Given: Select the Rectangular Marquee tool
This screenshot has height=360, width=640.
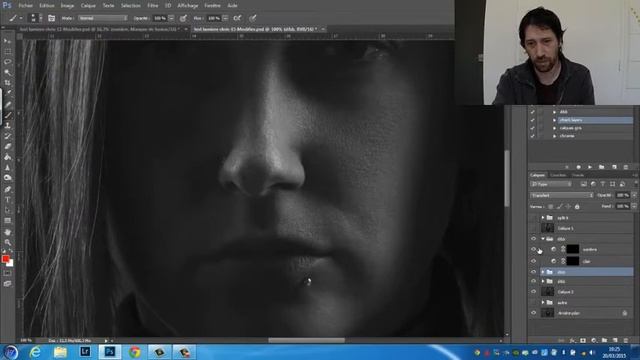Looking at the screenshot, I should [7, 51].
